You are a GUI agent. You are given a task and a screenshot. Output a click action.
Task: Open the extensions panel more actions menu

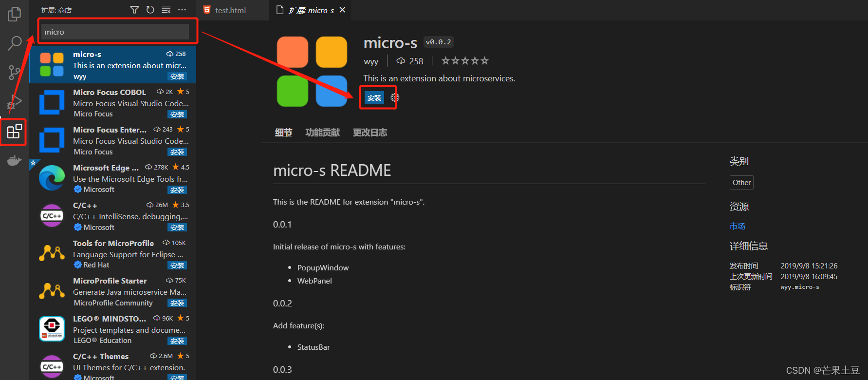click(x=182, y=10)
